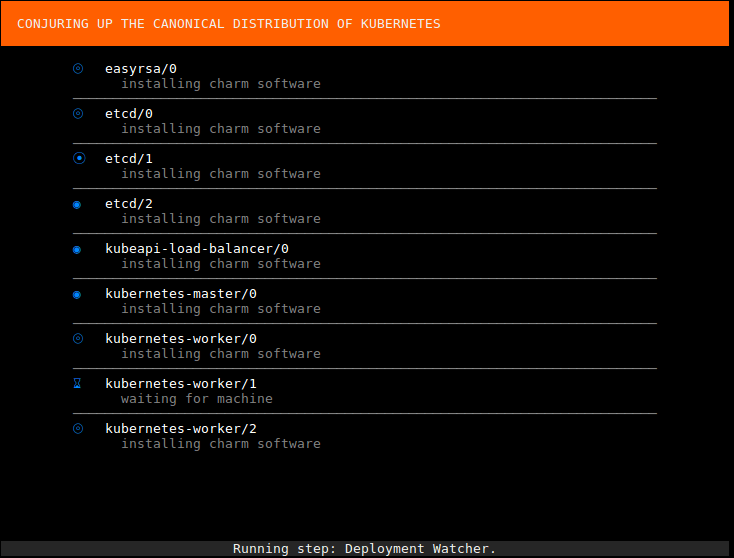Screen dimensions: 734x558
Task: Select the etcd/0 unit name
Action: (129, 114)
